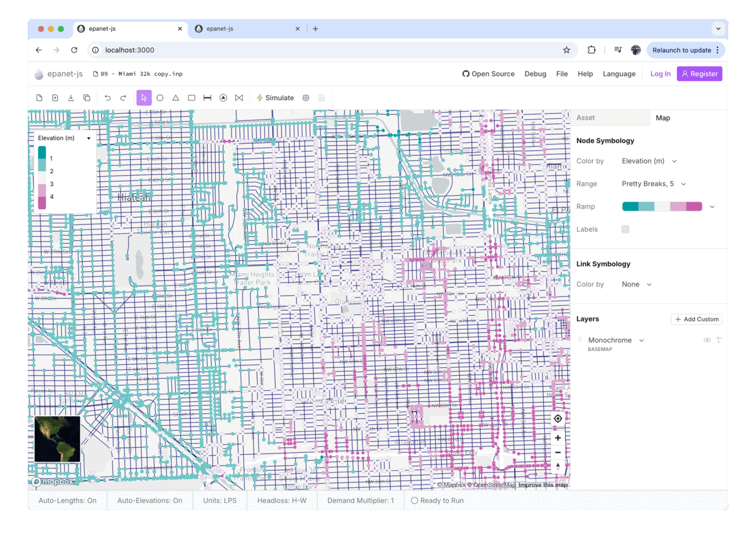This screenshot has height=547, width=756.
Task: Open link Color by None dropdown
Action: pos(637,284)
